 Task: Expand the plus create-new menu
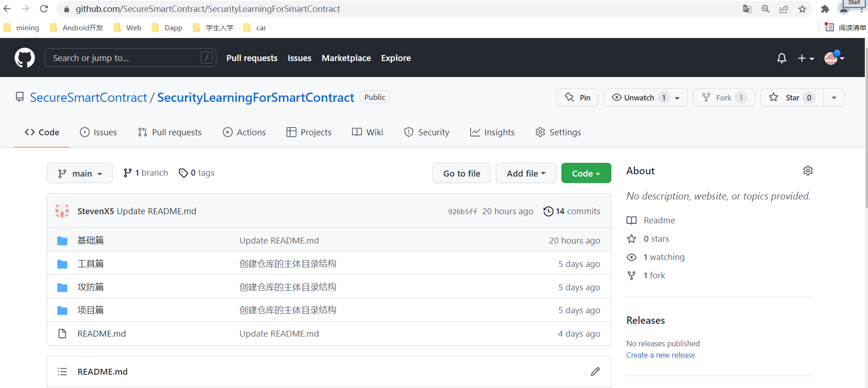(806, 58)
